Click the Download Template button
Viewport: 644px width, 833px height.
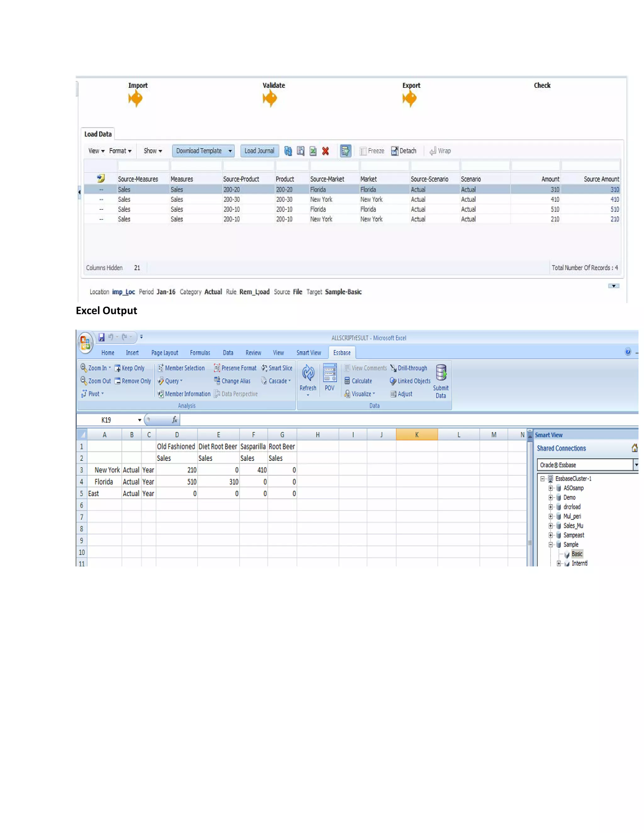[x=199, y=151]
